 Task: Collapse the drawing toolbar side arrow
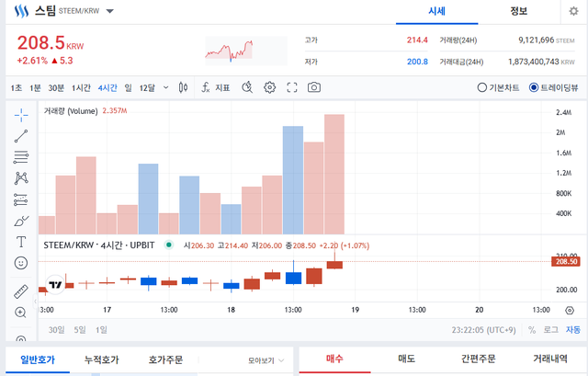tap(35, 301)
